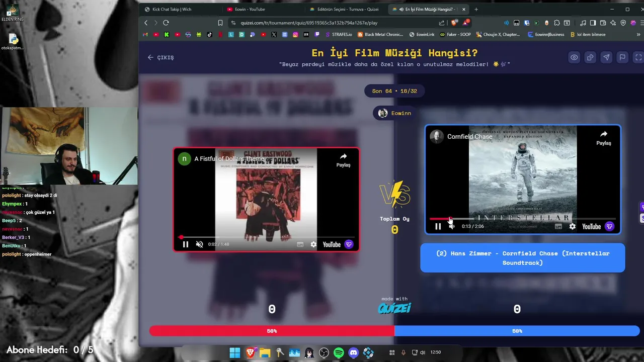Unmute the Fistful of Dollars Theme video

(199, 244)
